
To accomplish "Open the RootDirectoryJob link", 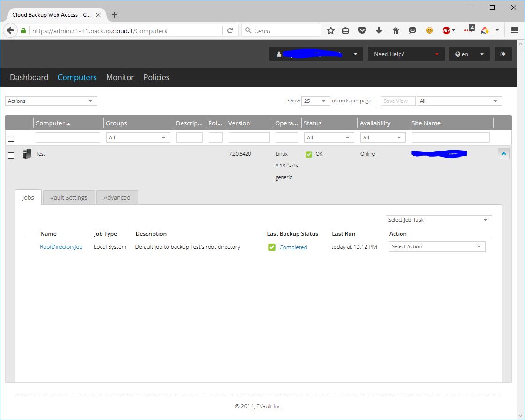I will coord(61,247).
